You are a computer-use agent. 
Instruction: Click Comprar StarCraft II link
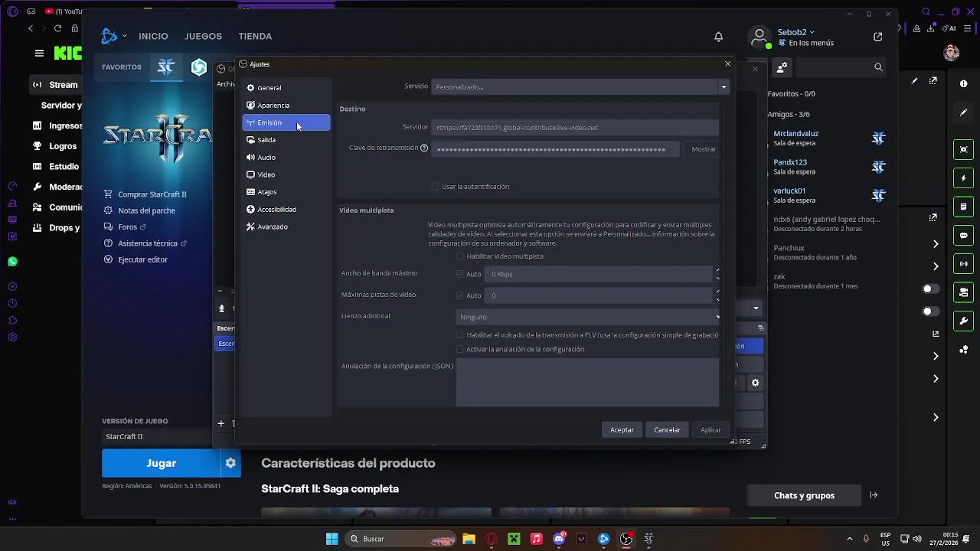(152, 194)
